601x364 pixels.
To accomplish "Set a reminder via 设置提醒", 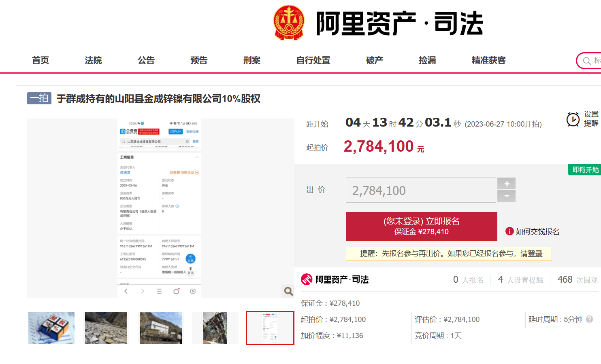I will tap(591, 119).
